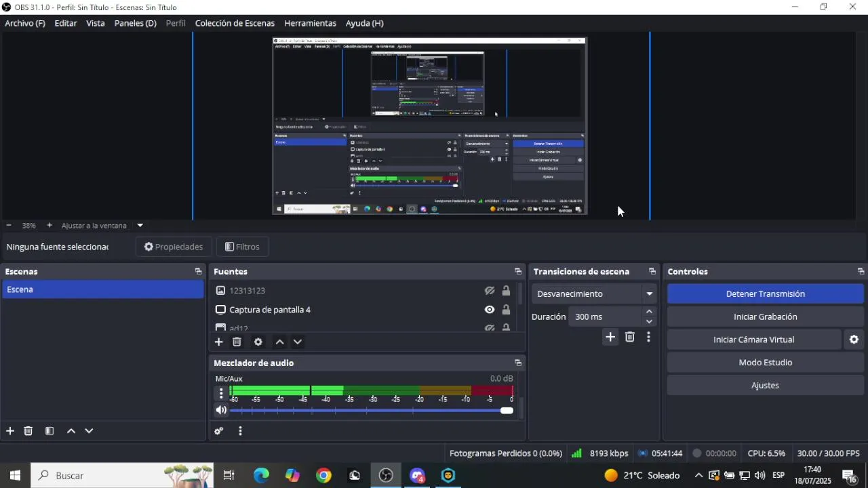Open the Herramientas menu
The width and height of the screenshot is (868, 488).
310,23
